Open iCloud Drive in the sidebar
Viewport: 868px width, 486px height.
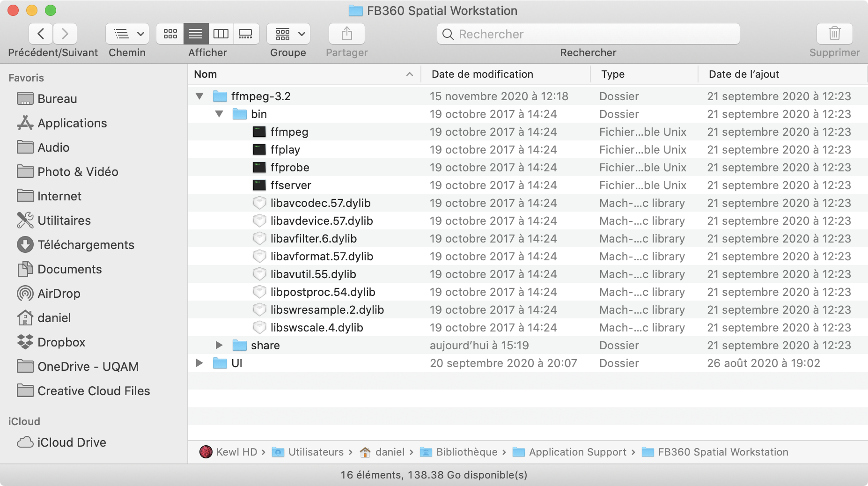tap(72, 442)
